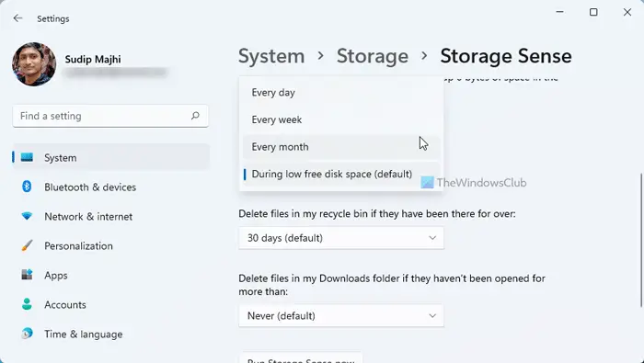644x363 pixels.
Task: Click the Time & language globe icon
Action: [27, 334]
